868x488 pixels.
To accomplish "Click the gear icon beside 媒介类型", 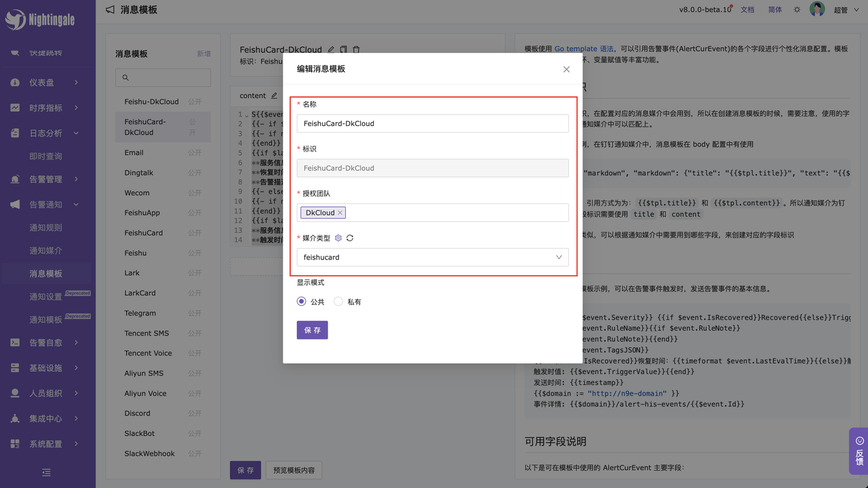I will pyautogui.click(x=338, y=238).
